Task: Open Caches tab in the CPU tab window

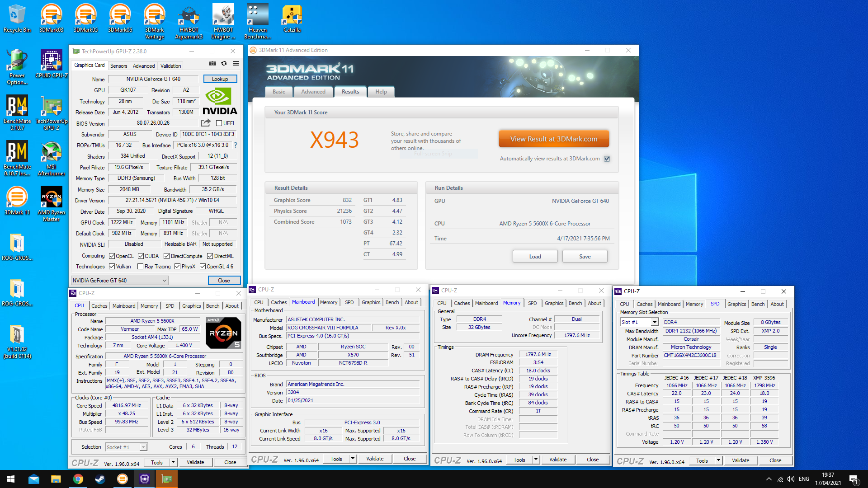Action: (x=99, y=306)
